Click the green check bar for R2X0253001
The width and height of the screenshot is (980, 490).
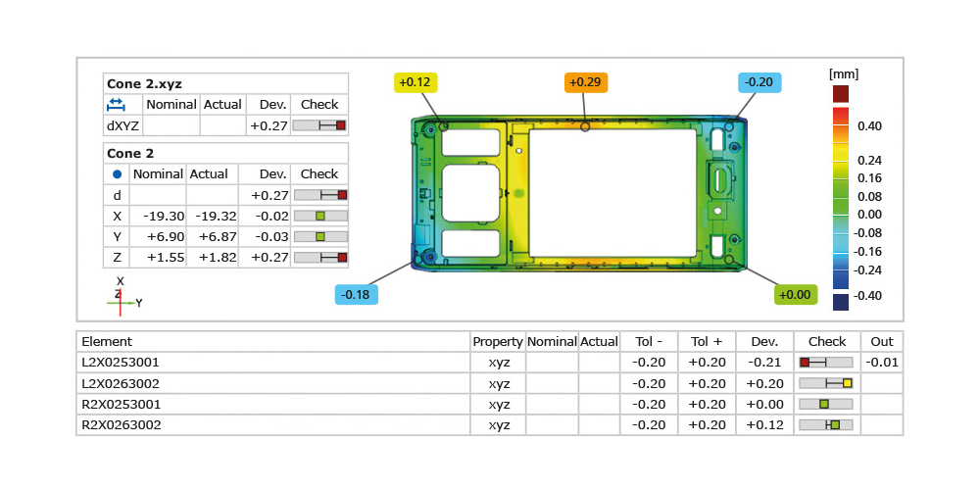[826, 404]
